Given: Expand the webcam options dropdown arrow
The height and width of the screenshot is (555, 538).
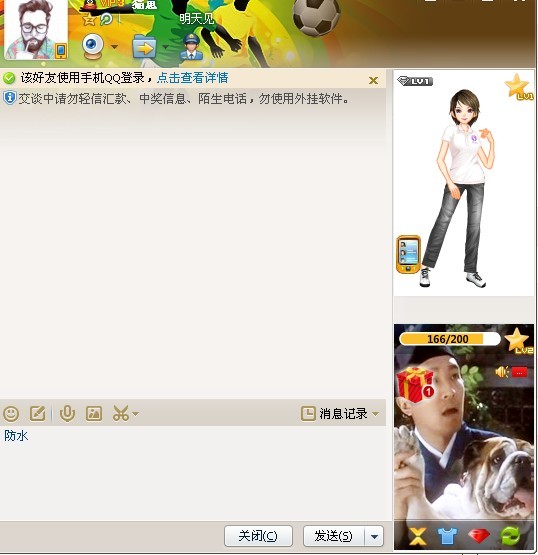Looking at the screenshot, I should [114, 47].
